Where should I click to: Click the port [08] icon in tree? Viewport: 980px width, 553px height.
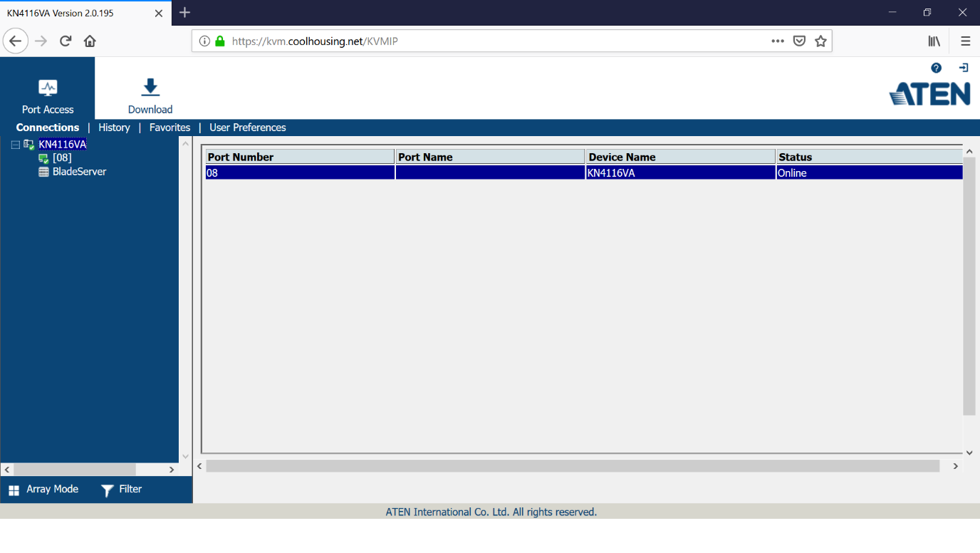43,158
